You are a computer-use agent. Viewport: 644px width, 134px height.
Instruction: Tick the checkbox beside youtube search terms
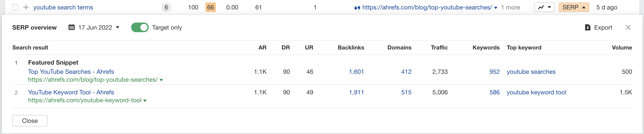[x=16, y=7]
